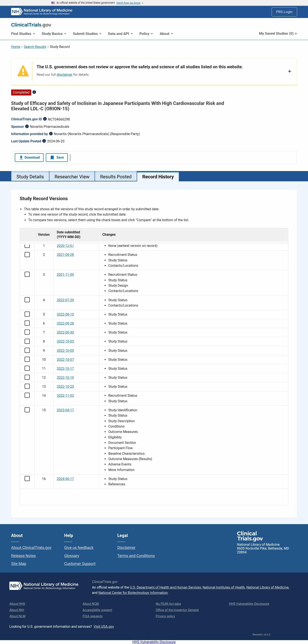Click the NIH National Library of Medicine header logo
Image resolution: width=308 pixels, height=644 pixels.
[42, 12]
